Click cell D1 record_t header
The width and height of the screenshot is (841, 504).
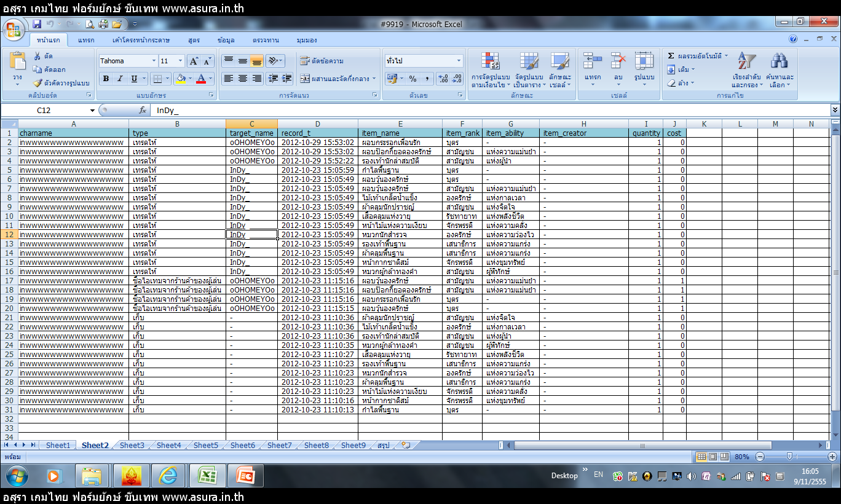(x=317, y=133)
